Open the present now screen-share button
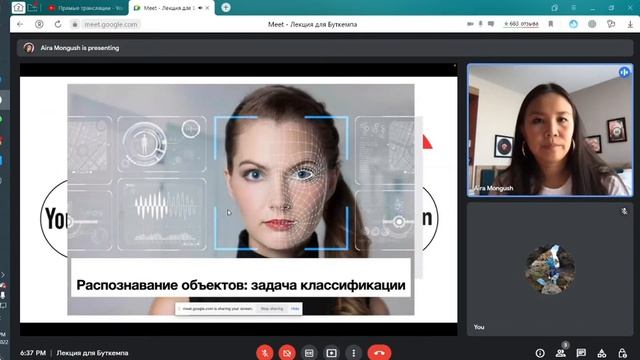The height and width of the screenshot is (360, 640). [331, 353]
